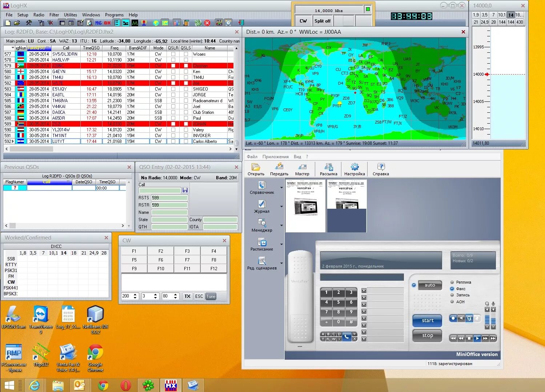545x392 pixels.
Task: Expand the Справочник dropdown arrow
Action: [281, 188]
